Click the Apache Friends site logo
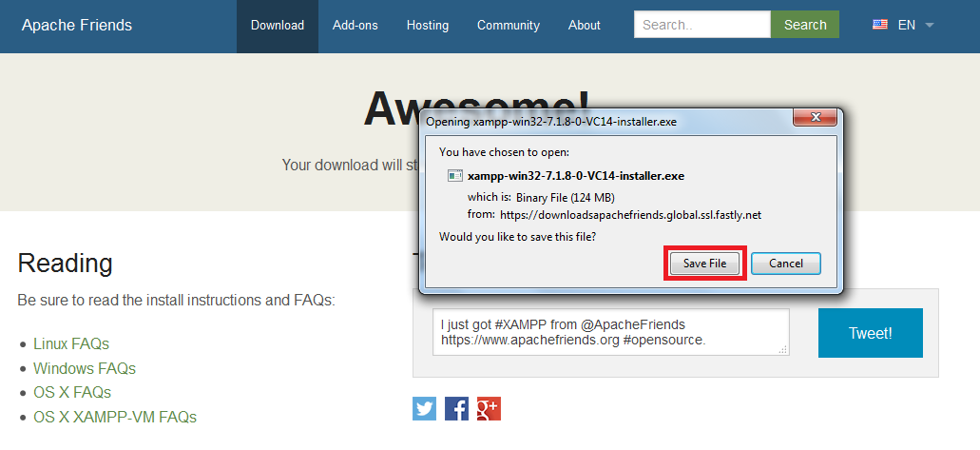980x450 pixels. click(x=77, y=25)
